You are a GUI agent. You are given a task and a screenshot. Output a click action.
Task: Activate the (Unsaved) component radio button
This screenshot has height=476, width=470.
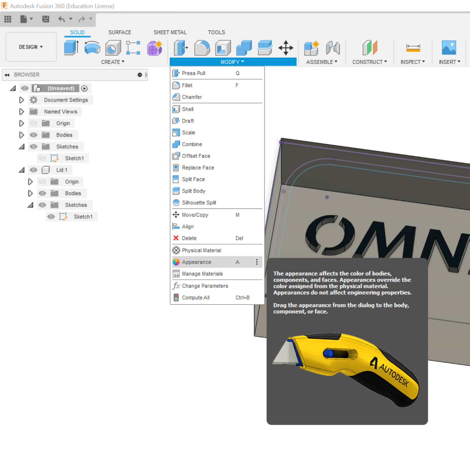(84, 88)
